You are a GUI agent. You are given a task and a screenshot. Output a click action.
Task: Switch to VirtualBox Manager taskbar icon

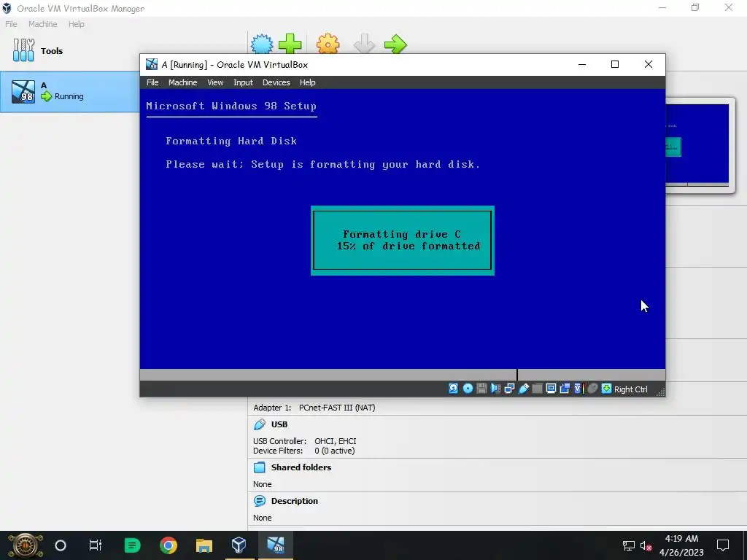pyautogui.click(x=239, y=545)
